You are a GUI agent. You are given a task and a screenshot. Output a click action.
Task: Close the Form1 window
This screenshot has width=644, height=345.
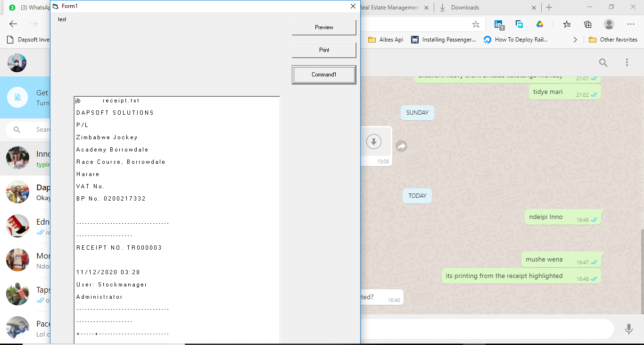(353, 6)
